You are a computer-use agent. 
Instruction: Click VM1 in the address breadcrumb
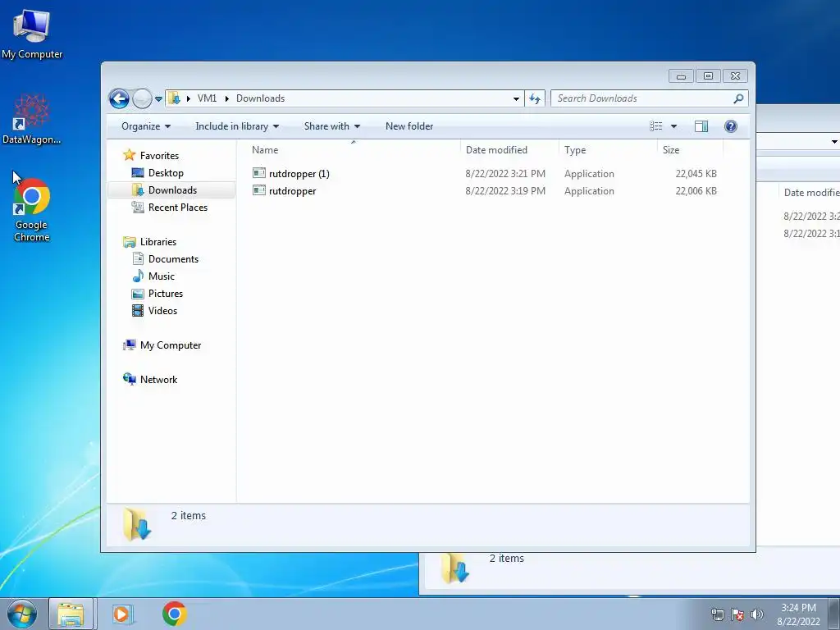coord(207,98)
